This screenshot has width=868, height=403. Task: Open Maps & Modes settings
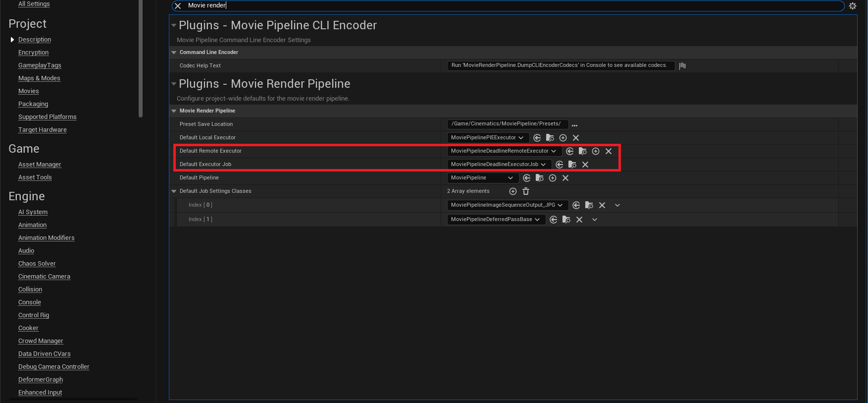39,78
